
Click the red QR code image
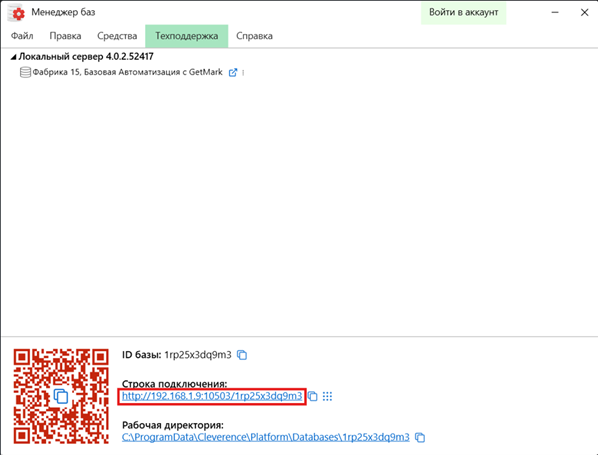(x=61, y=396)
